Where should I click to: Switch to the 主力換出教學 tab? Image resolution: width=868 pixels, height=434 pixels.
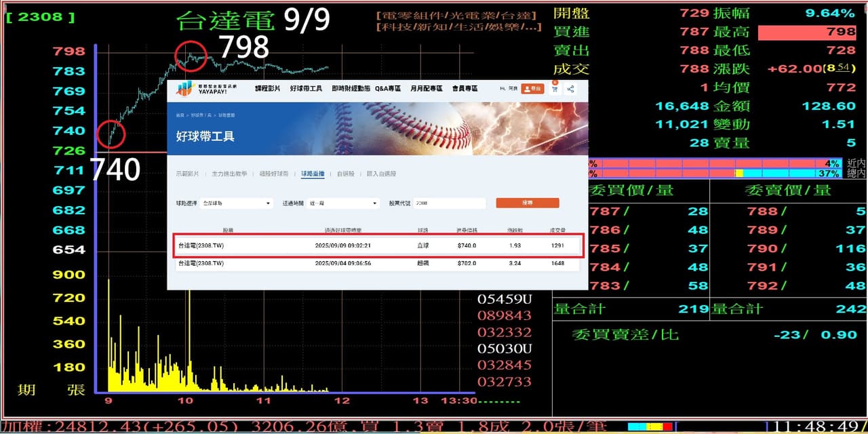(229, 174)
